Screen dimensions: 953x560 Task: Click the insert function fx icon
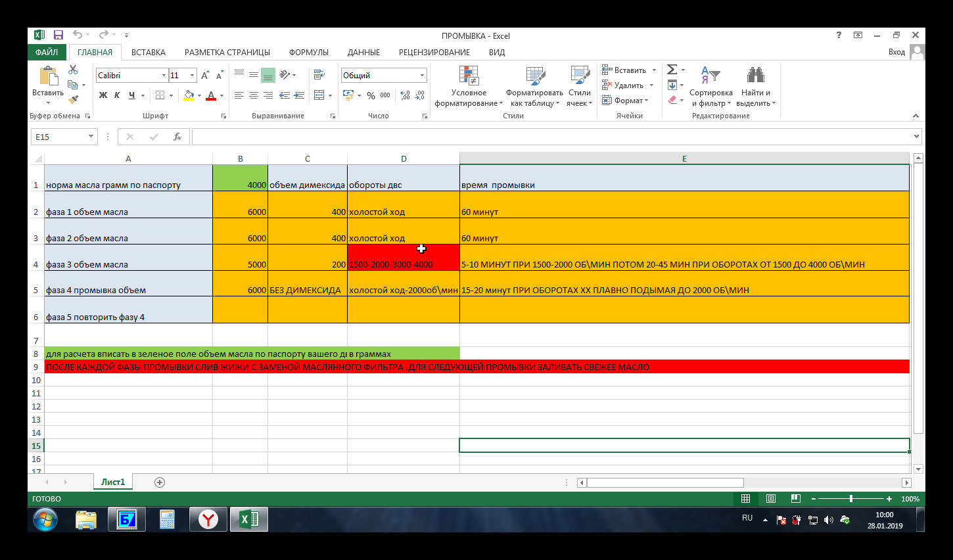coord(177,137)
